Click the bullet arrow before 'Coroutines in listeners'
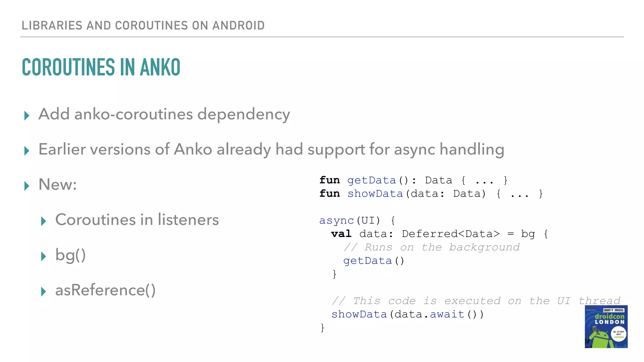This screenshot has width=644, height=362. tap(43, 221)
